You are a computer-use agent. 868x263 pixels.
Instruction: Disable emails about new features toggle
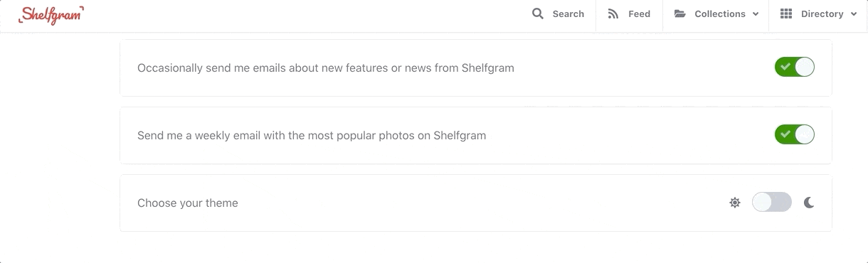pyautogui.click(x=795, y=68)
